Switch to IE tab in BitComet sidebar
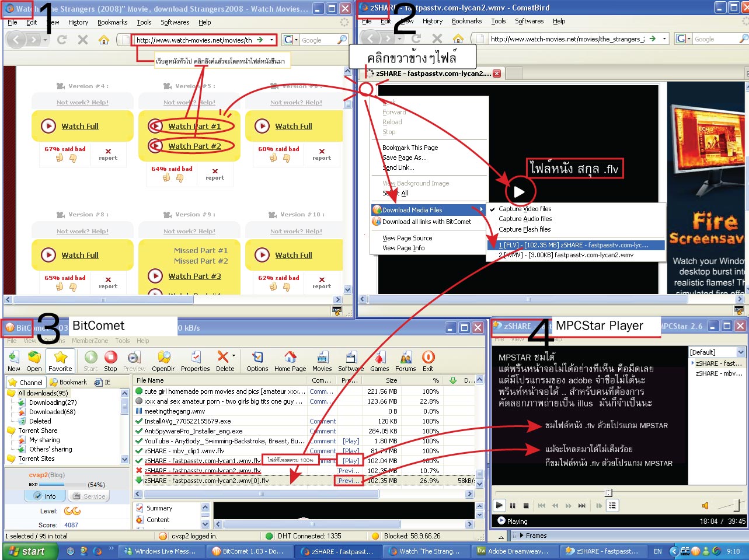The height and width of the screenshot is (560, 749). coord(103,382)
